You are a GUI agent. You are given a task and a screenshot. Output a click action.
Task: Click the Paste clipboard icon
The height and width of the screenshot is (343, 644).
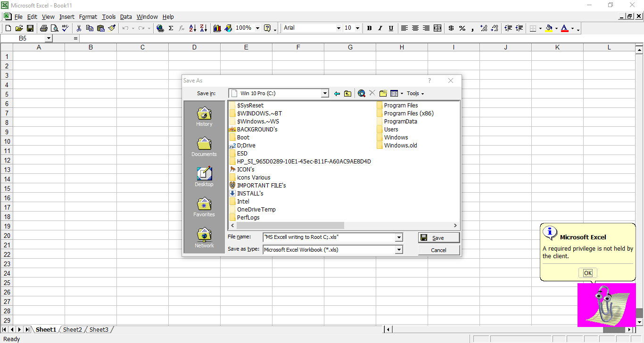tap(100, 28)
